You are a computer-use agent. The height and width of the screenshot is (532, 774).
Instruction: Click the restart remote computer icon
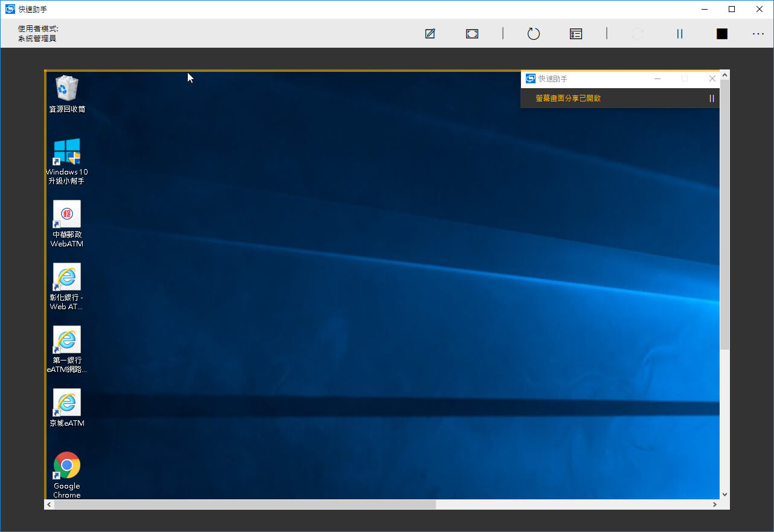pos(533,34)
